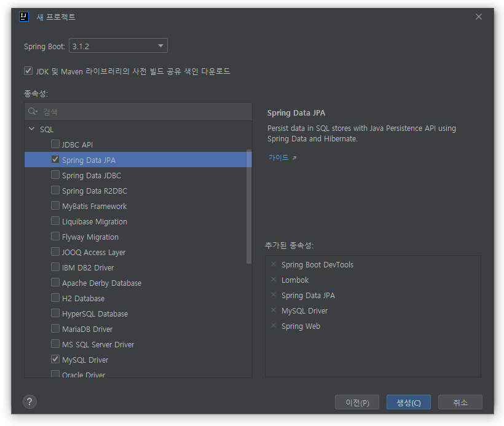Remove Spring Data JPA from added dependencies
The height and width of the screenshot is (426, 504).
coord(274,295)
